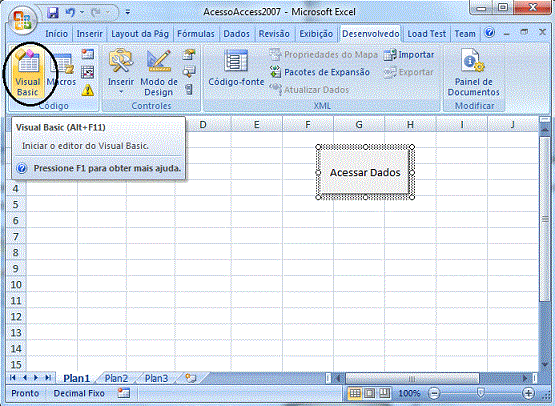555x406 pixels.
Task: Select row 7 header
Action: tap(16, 236)
